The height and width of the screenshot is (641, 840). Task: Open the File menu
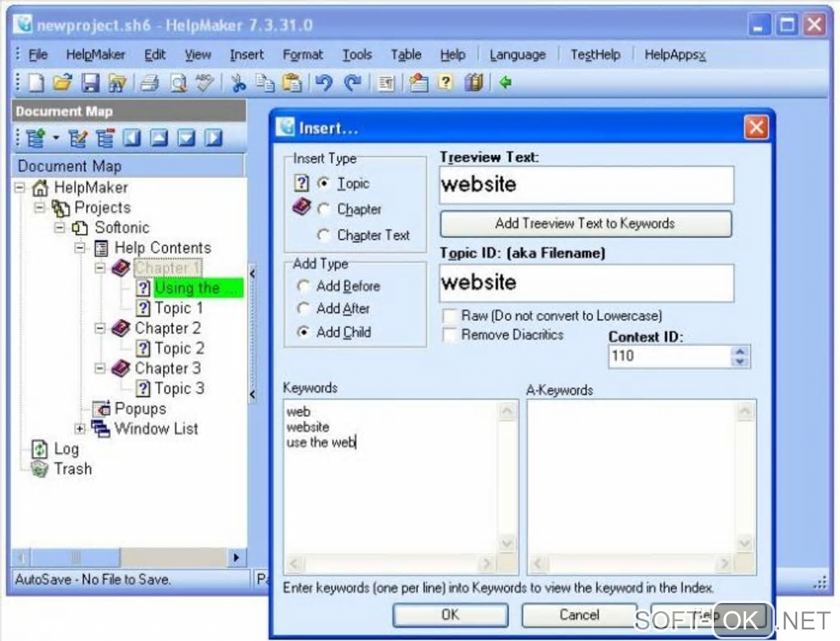[38, 54]
